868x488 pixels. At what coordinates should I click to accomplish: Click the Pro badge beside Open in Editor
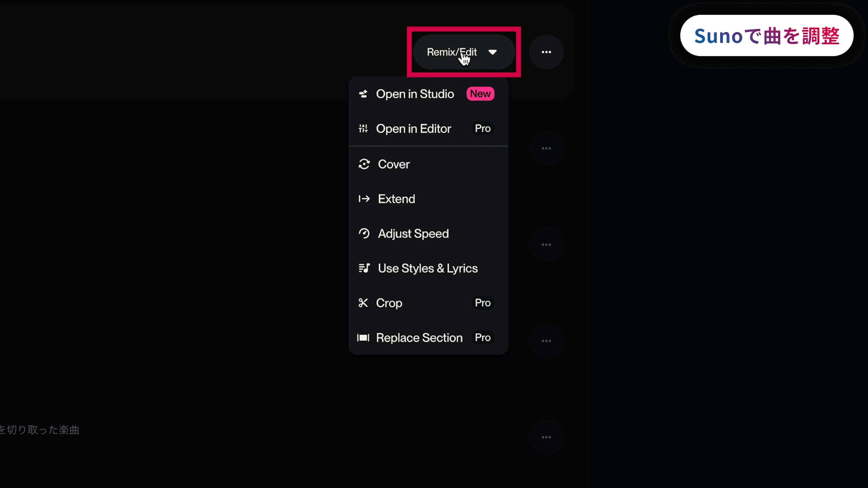[483, 128]
